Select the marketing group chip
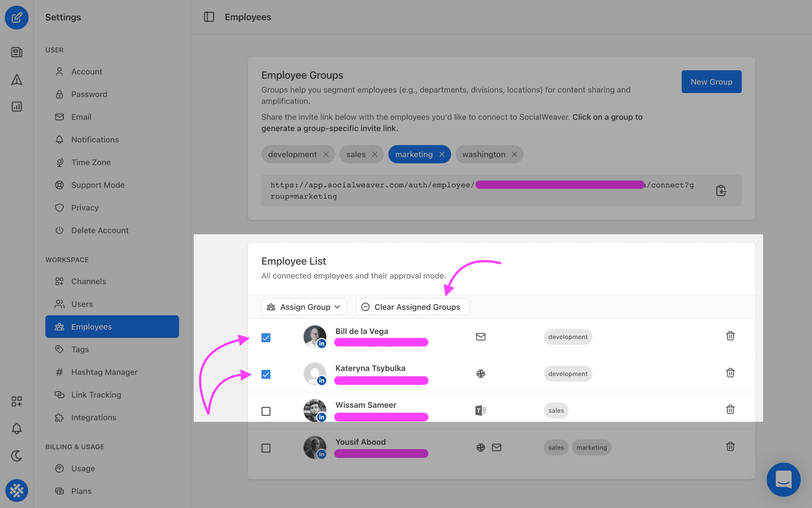Screen dimensions: 812x508 coord(414,154)
